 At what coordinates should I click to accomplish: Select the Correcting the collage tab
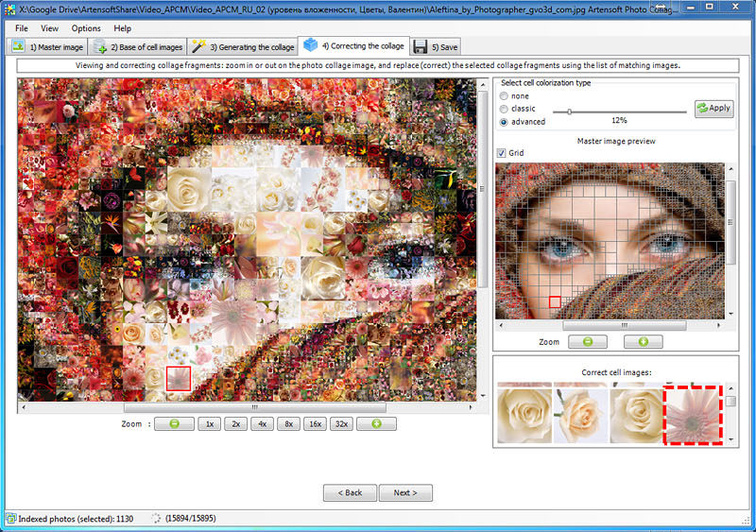353,45
